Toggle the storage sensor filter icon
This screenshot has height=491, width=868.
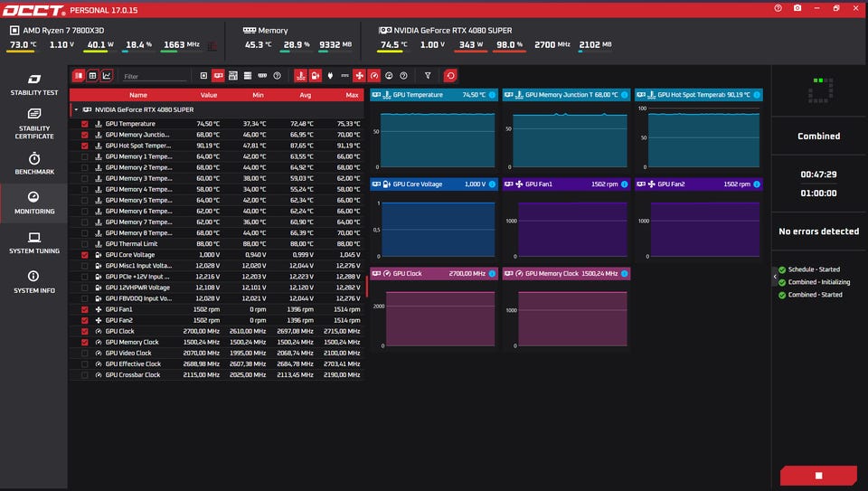coord(248,76)
